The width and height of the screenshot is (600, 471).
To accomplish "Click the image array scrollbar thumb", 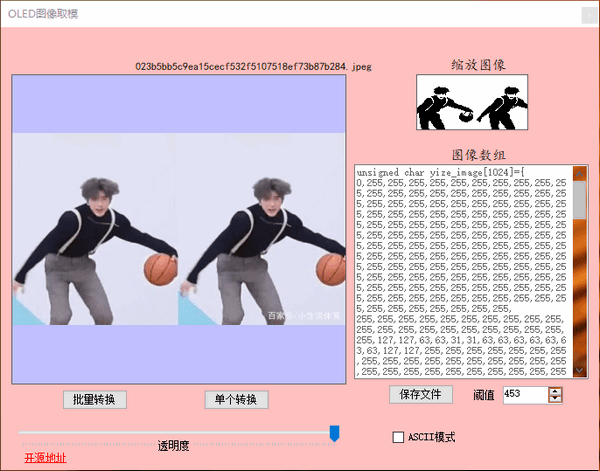I will point(580,200).
